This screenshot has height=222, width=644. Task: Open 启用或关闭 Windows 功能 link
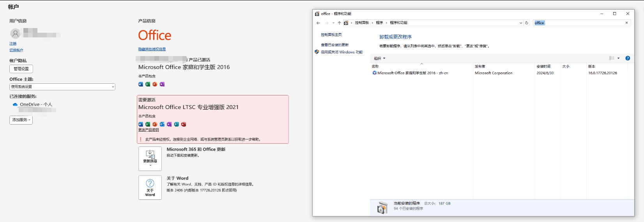pos(341,52)
